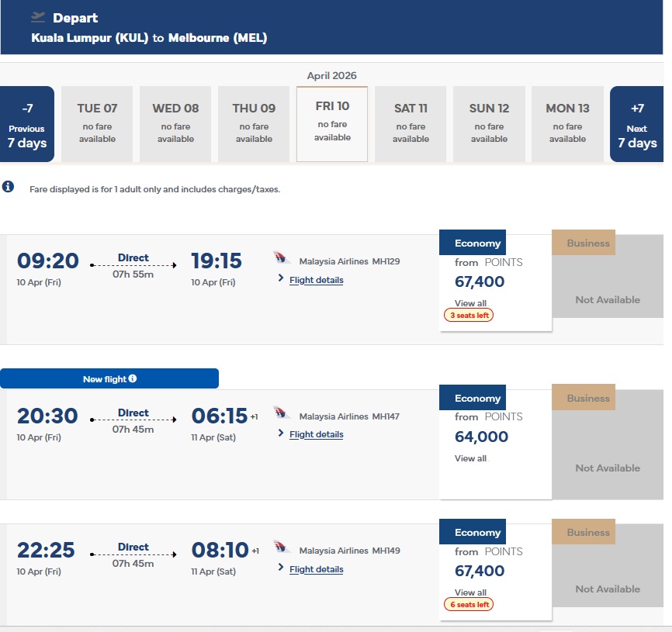Click Malaysia Airlines logo for MH147
This screenshot has height=632, width=672.
coord(282,414)
